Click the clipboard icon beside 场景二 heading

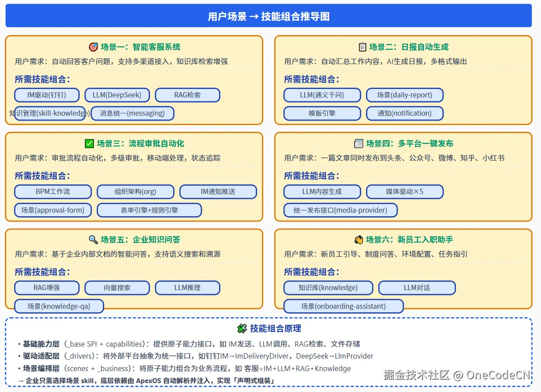[x=362, y=46]
